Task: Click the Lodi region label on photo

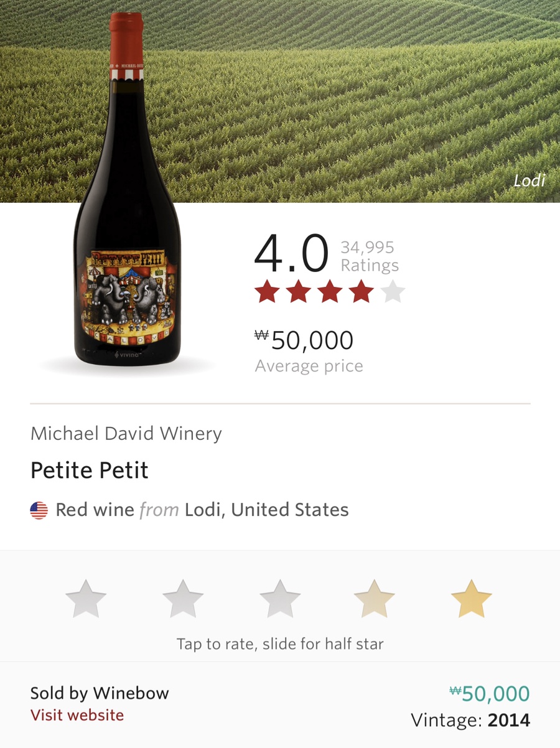Action: pos(529,181)
